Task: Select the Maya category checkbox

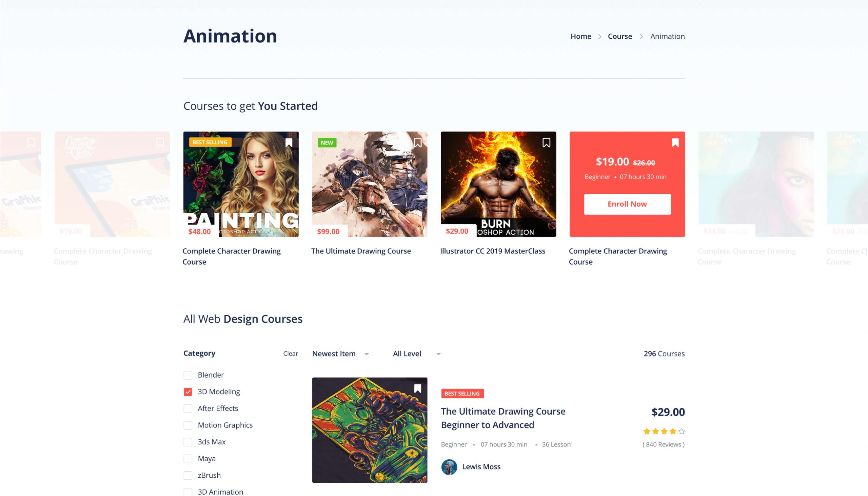Action: [188, 459]
